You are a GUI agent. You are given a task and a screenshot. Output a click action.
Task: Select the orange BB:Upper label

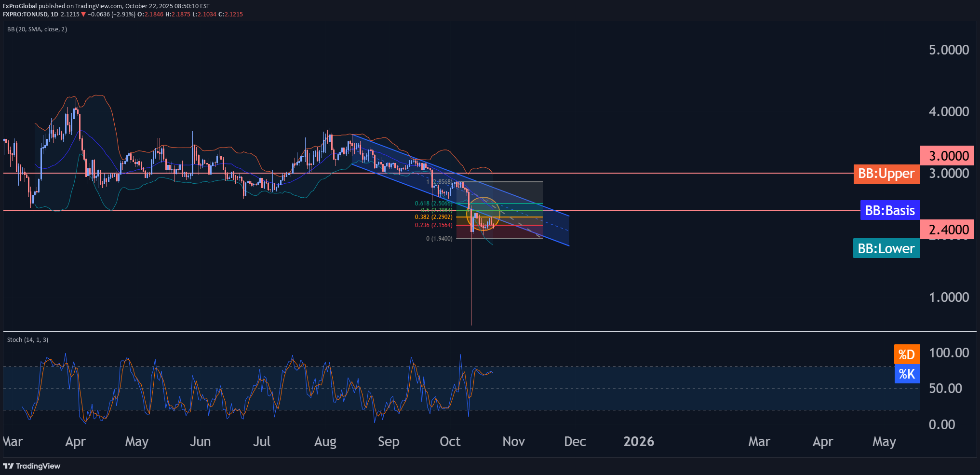886,174
